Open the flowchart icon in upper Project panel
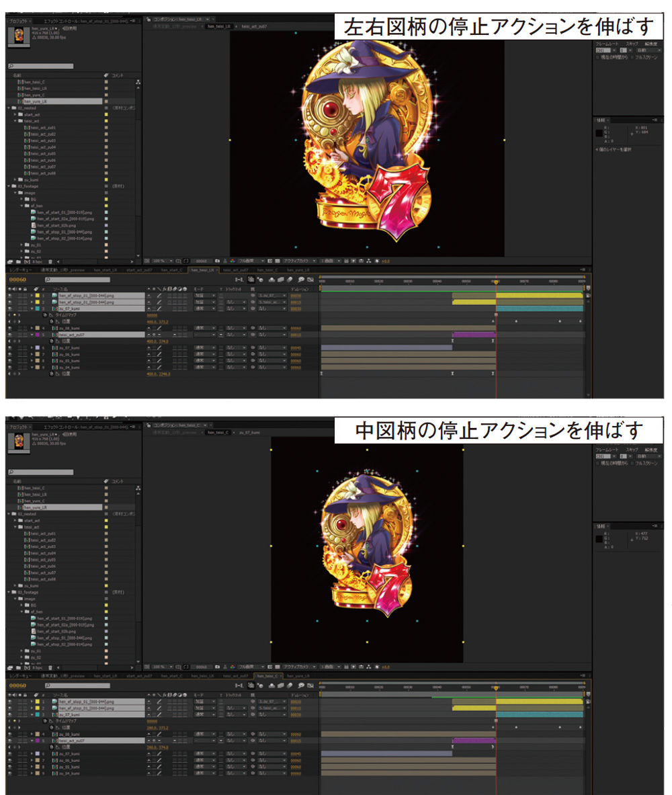672x795 pixels. [138, 81]
